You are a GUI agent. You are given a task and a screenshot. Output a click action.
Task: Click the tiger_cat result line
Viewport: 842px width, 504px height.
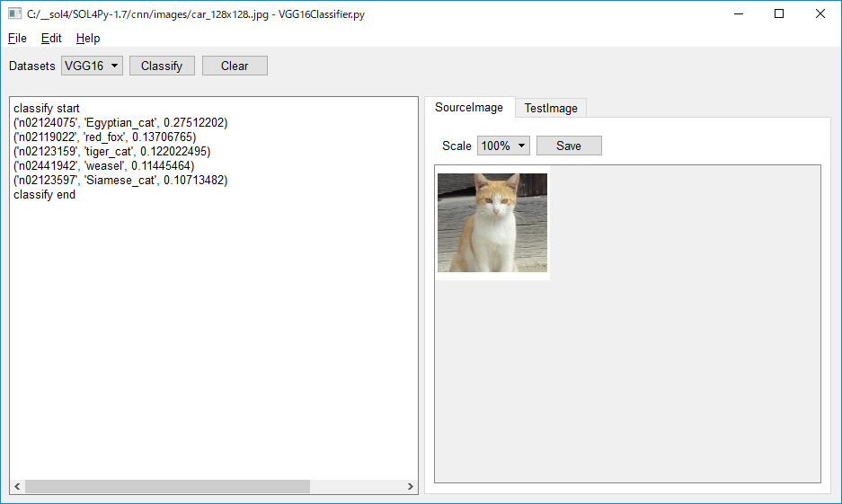(x=112, y=152)
